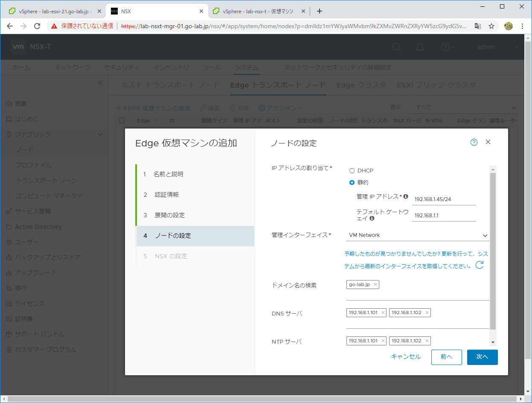The width and height of the screenshot is (532, 403).
Task: Switch to ESXi ブリッジ クラスタ tab
Action: point(436,85)
